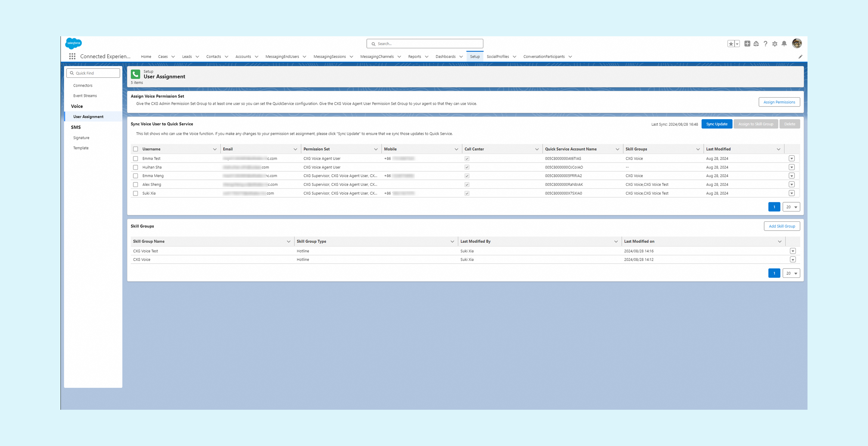Expand the Skill Group Name column menu
This screenshot has height=446, width=868.
[x=288, y=242]
